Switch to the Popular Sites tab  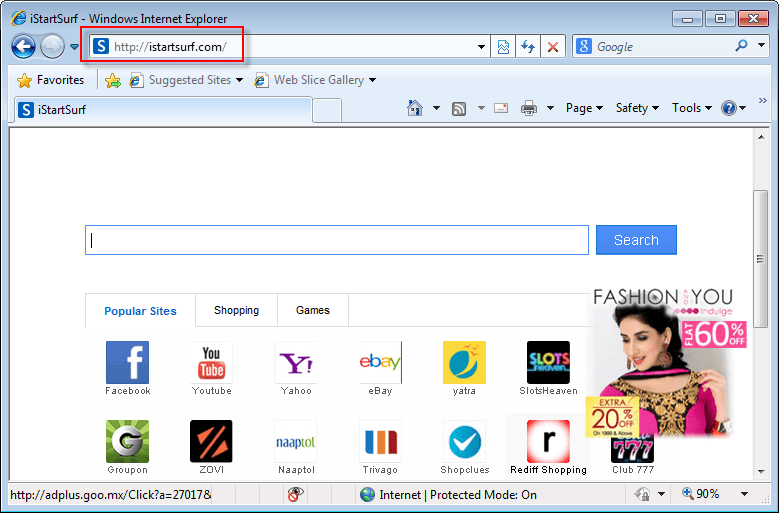[x=140, y=311]
